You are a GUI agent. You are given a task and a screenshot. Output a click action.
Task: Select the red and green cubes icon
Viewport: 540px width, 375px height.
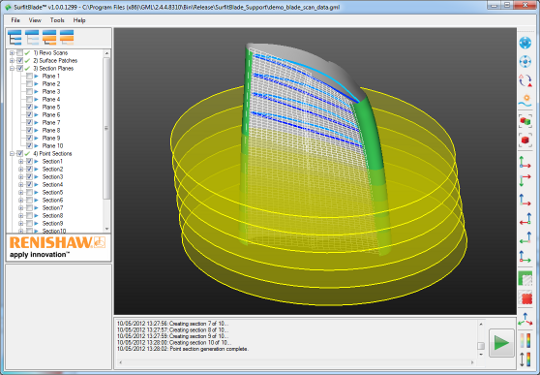[525, 121]
